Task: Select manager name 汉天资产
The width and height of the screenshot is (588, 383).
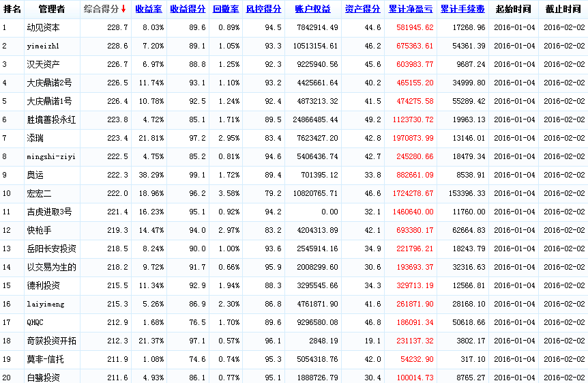Action: [x=43, y=64]
